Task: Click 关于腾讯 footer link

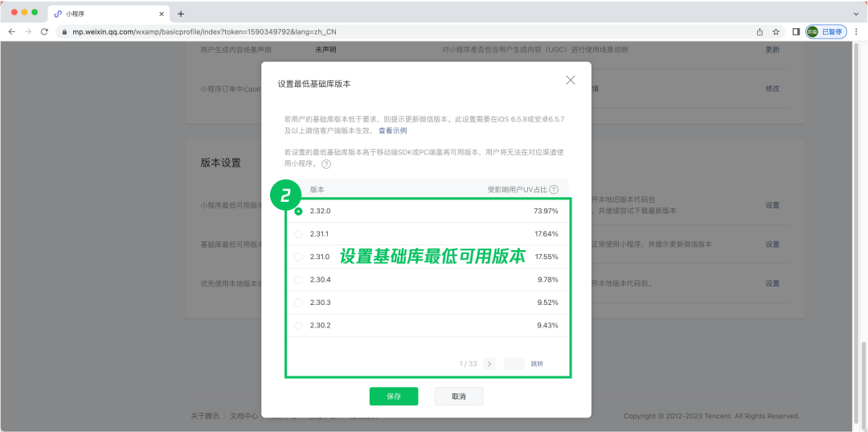Action: coord(205,415)
